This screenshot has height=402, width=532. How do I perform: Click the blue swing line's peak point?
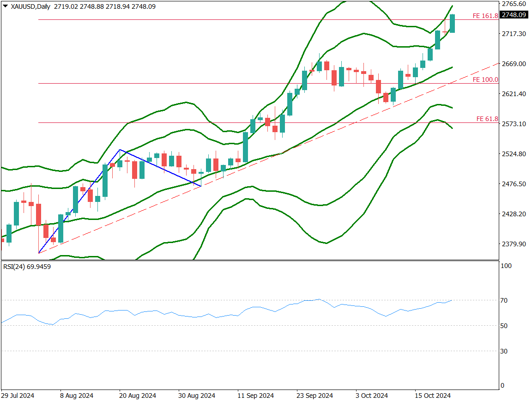120,150
